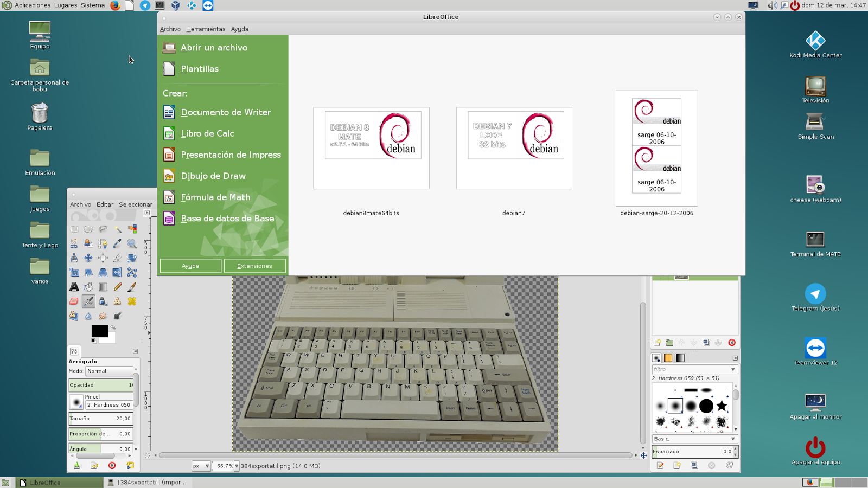The image size is (868, 488).
Task: Toggle navigation preview at canvas corner
Action: click(x=643, y=455)
